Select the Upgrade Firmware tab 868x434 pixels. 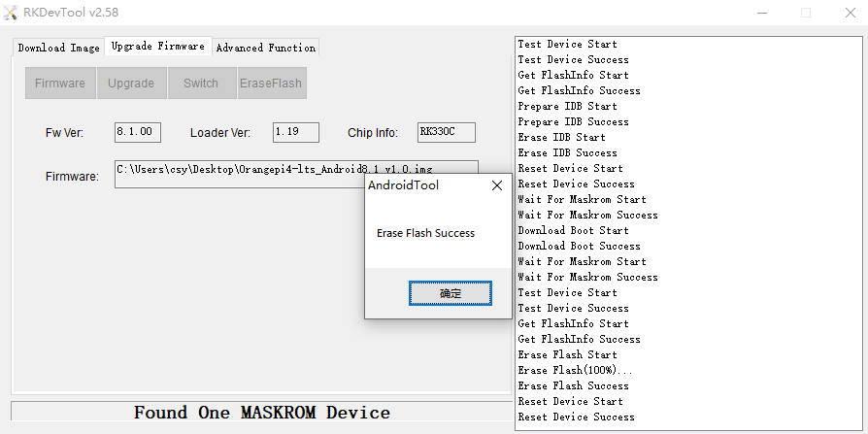[157, 47]
